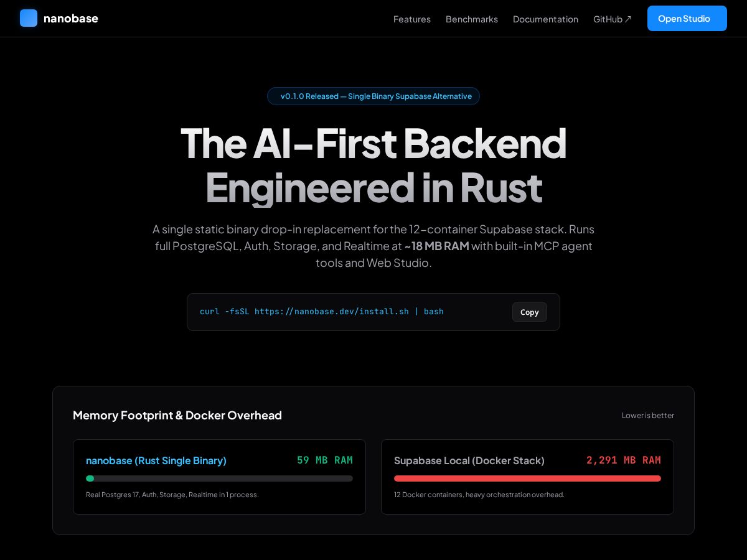Viewport: 747px width, 560px height.
Task: Open the Documentation nav link
Action: 545,19
